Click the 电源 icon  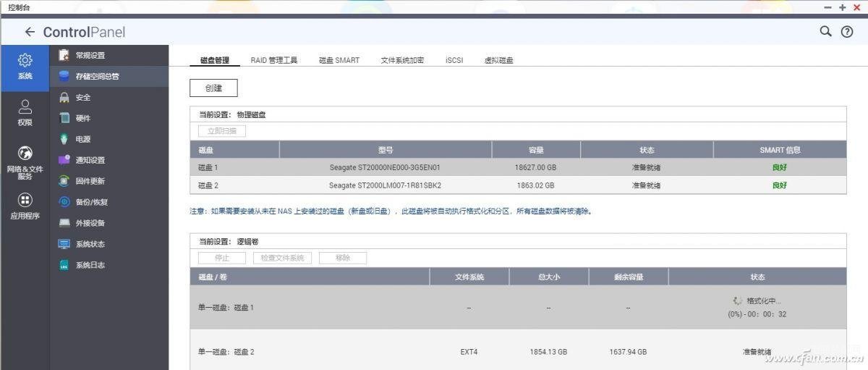tap(64, 139)
